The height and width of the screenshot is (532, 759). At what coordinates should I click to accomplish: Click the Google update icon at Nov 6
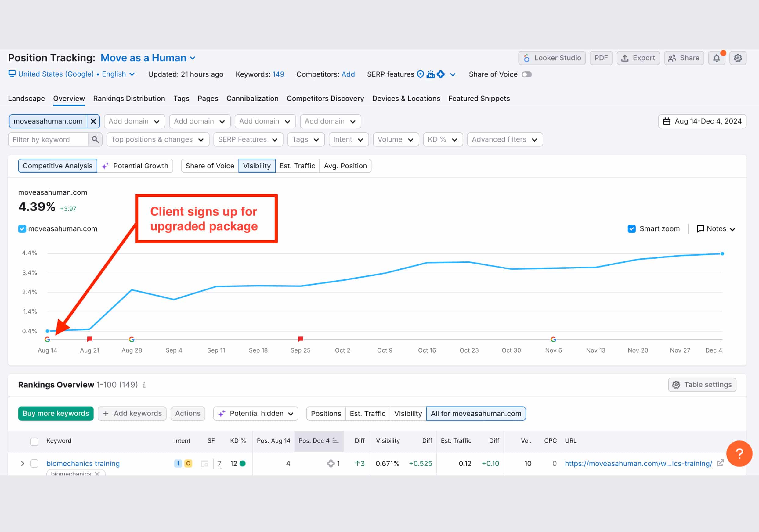553,339
